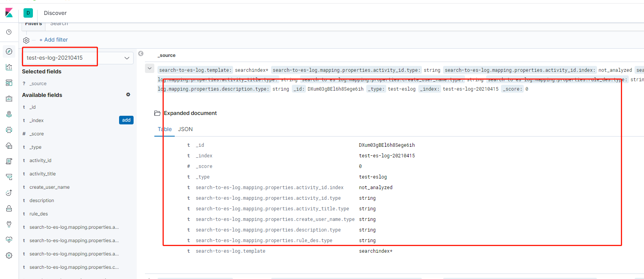This screenshot has width=644, height=279.
Task: Open APM icon in sidebar
Action: click(9, 177)
